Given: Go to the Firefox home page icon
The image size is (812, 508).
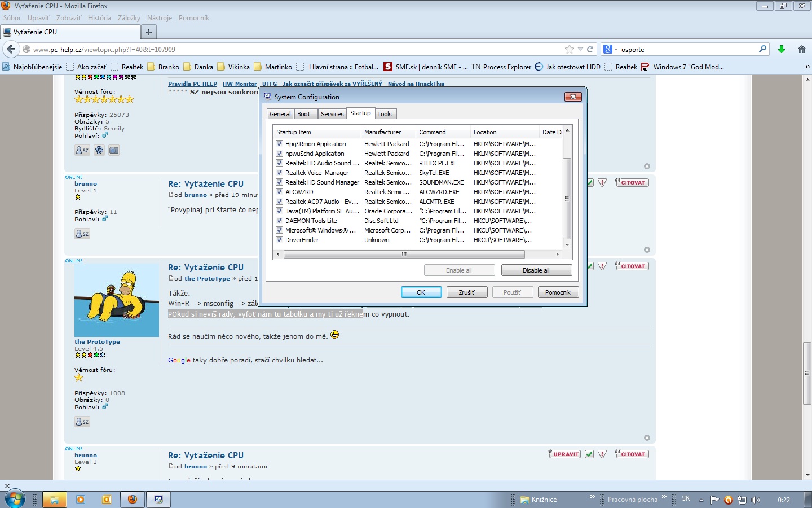Looking at the screenshot, I should (x=802, y=49).
